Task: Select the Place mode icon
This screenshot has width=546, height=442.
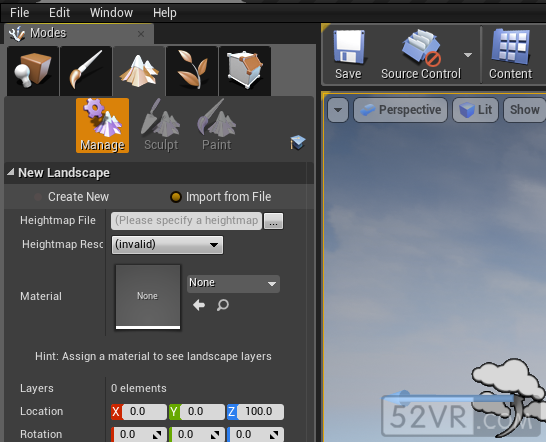Action: tap(33, 71)
